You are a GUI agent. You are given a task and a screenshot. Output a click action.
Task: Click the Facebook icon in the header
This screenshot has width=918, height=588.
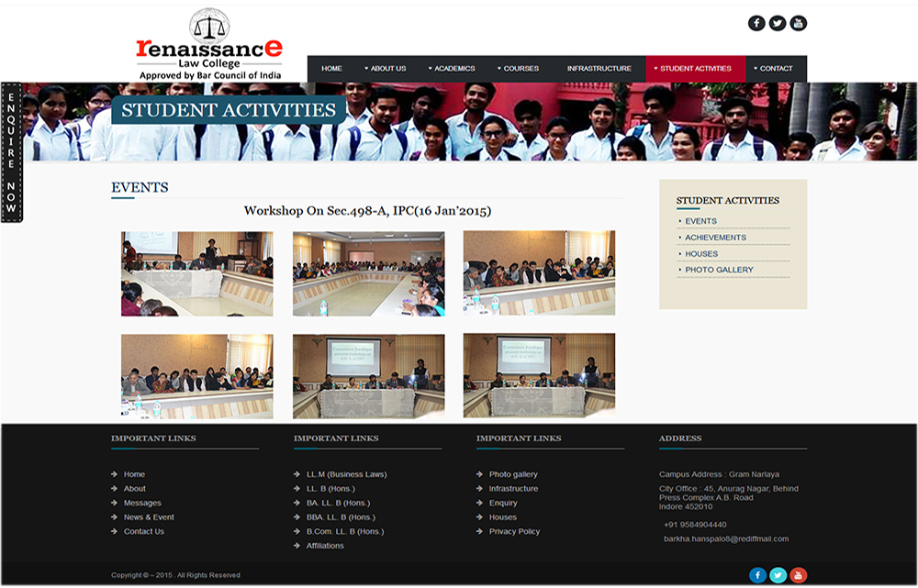pyautogui.click(x=756, y=23)
